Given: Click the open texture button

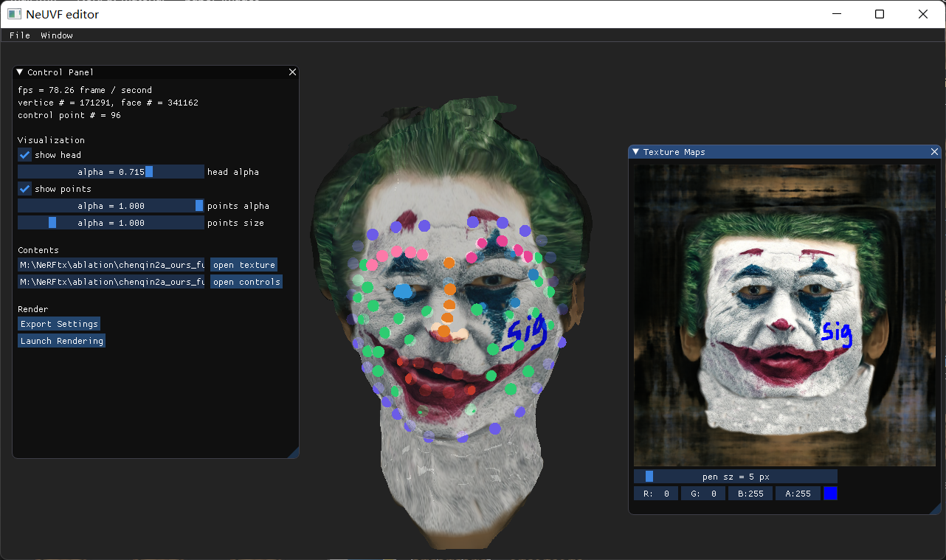Looking at the screenshot, I should [x=244, y=265].
